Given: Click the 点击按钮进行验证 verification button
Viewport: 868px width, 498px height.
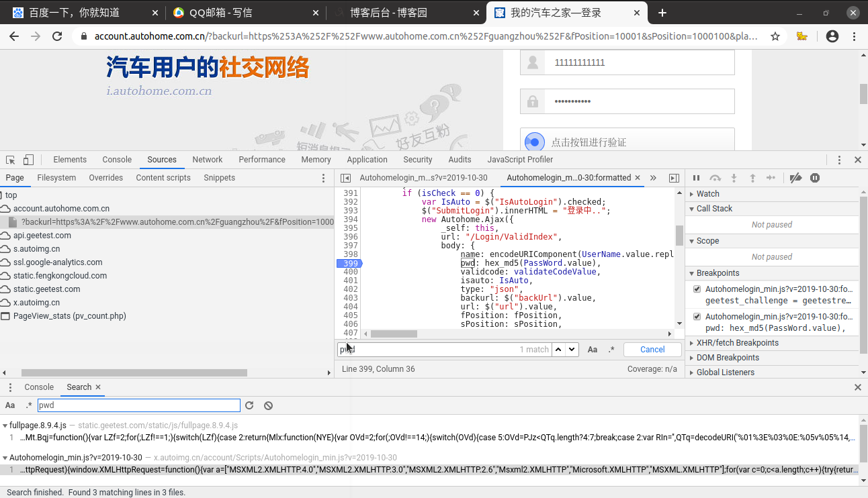Looking at the screenshot, I should pos(627,142).
